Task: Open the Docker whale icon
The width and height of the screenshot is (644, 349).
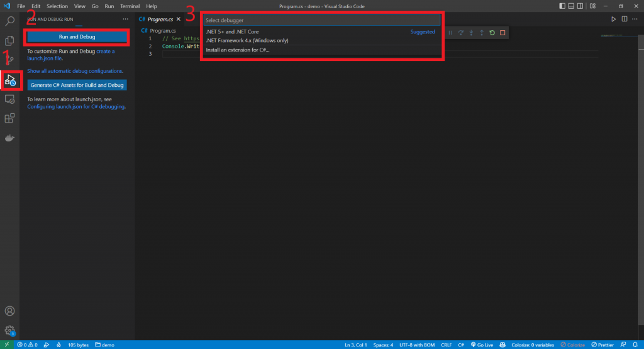Action: point(9,138)
